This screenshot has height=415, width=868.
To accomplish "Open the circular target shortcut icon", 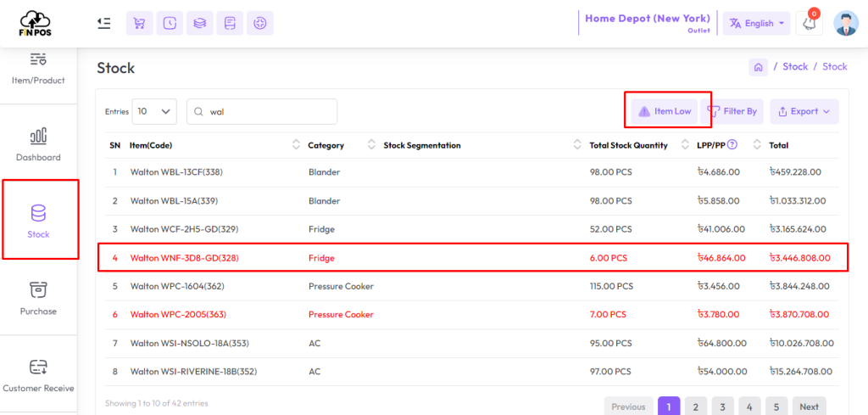I will point(259,23).
